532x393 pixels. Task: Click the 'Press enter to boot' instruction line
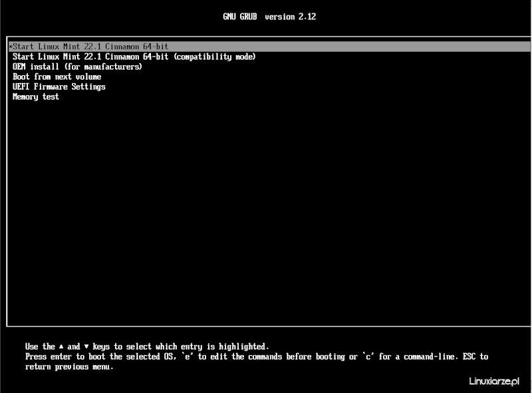point(257,356)
